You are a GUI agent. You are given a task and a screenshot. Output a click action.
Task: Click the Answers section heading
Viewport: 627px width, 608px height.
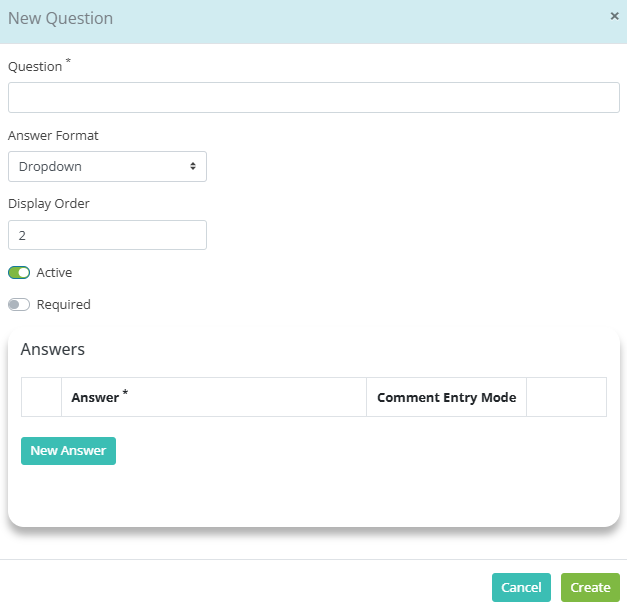pos(53,349)
